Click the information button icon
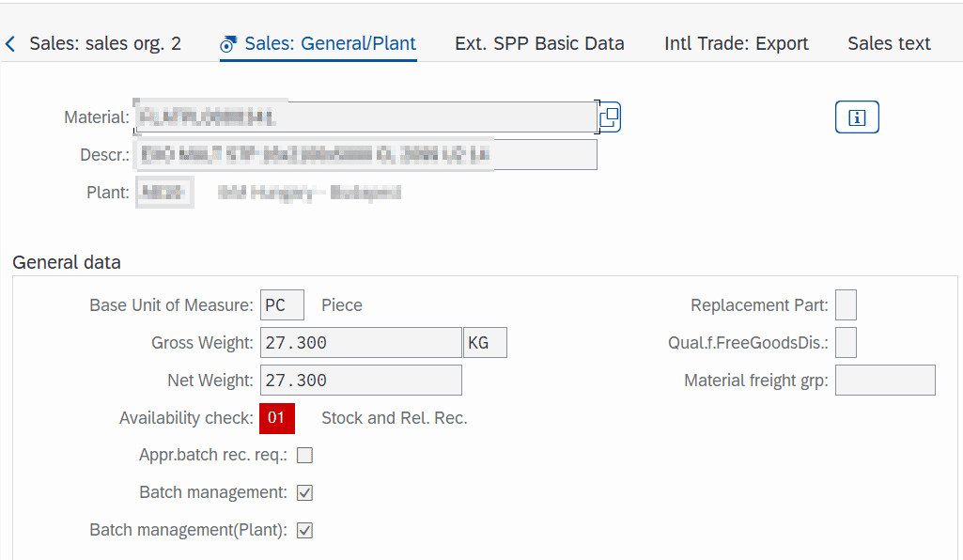 (857, 117)
